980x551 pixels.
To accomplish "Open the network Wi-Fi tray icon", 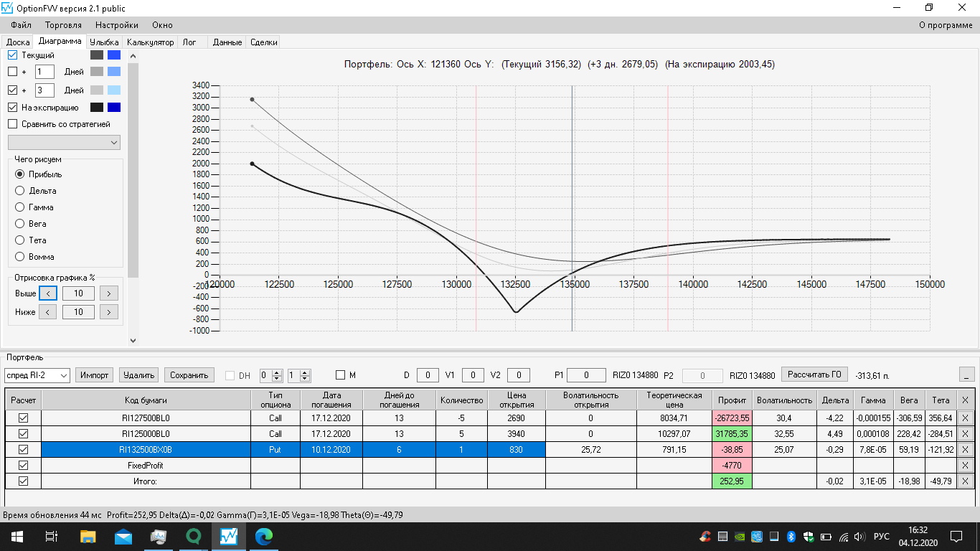I will tap(844, 537).
